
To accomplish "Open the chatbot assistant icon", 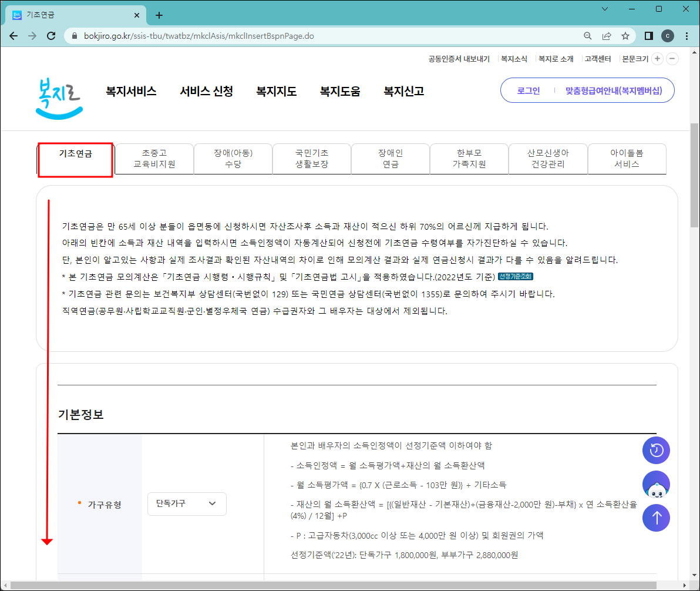I will [x=656, y=483].
